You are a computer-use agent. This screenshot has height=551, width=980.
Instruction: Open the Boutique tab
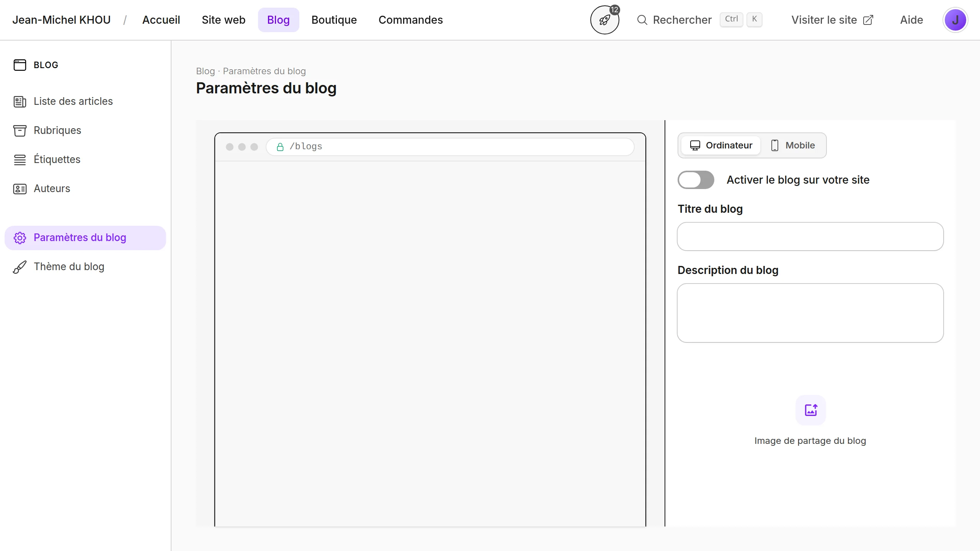[x=334, y=20]
